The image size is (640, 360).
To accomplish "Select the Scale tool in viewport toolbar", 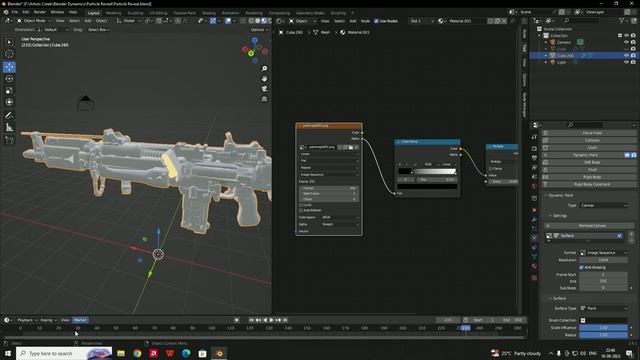I will [x=9, y=91].
